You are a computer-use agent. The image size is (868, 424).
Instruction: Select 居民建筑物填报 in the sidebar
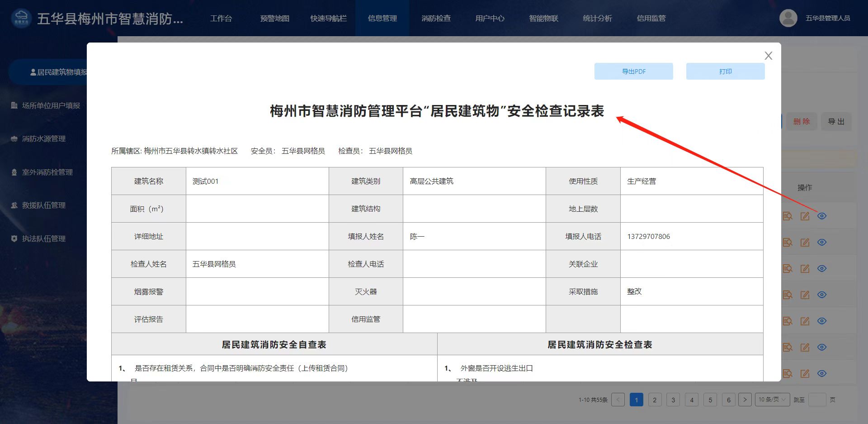[58, 72]
